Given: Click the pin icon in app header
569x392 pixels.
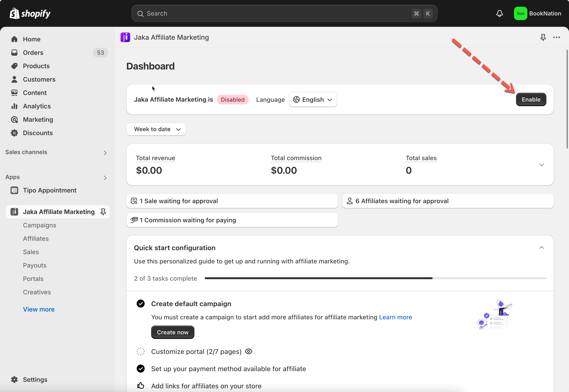Looking at the screenshot, I should tap(543, 37).
